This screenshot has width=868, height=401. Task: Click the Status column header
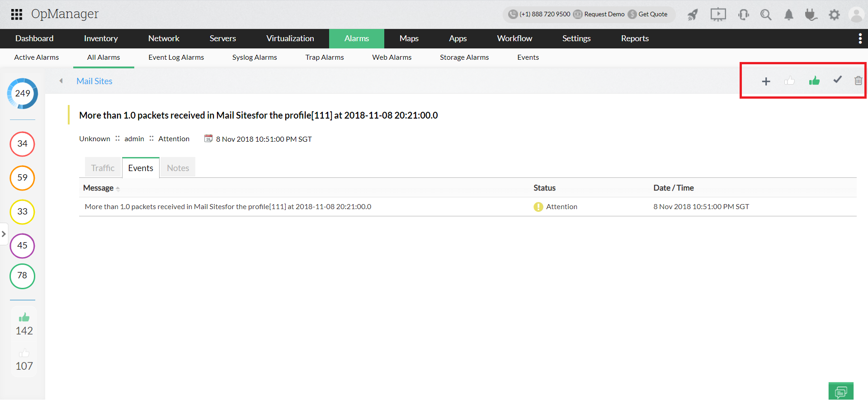pos(544,188)
